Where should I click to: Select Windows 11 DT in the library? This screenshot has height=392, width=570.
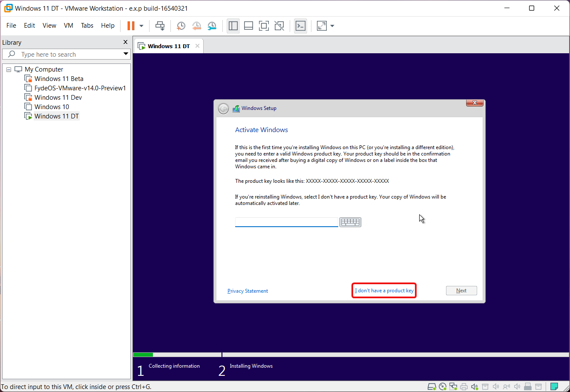click(x=56, y=116)
